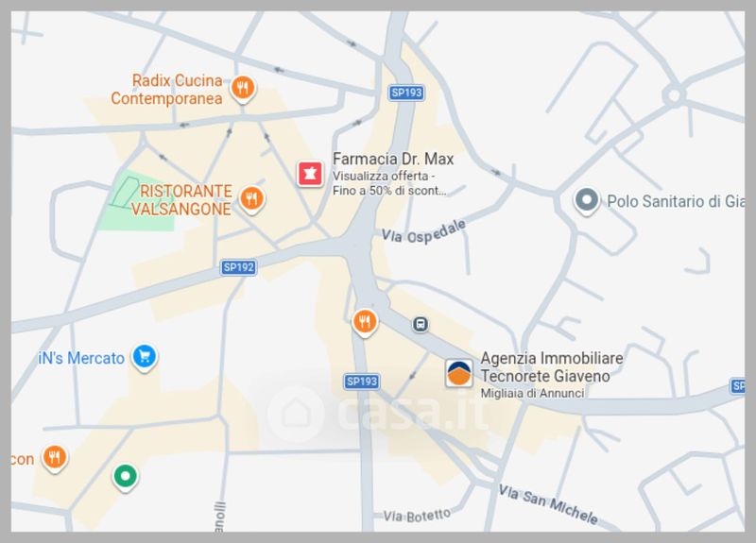
Task: Click the Via San Michele street label
Action: [548, 504]
